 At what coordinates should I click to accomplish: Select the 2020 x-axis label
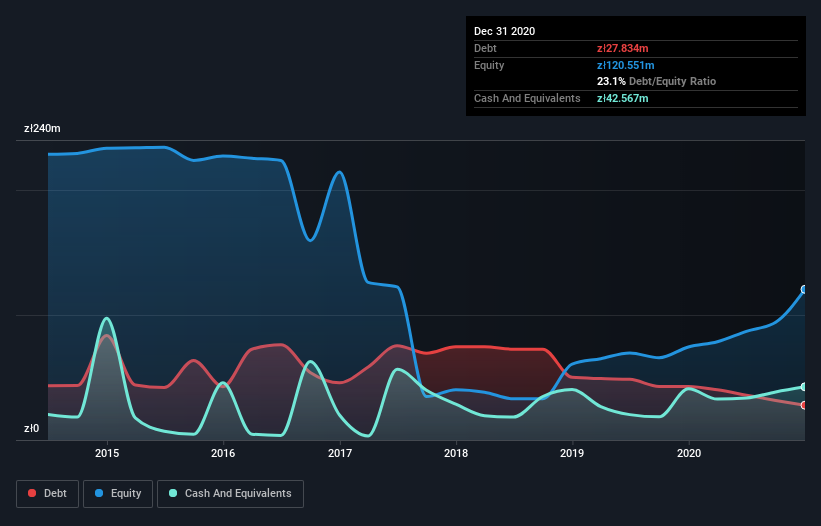(x=689, y=453)
